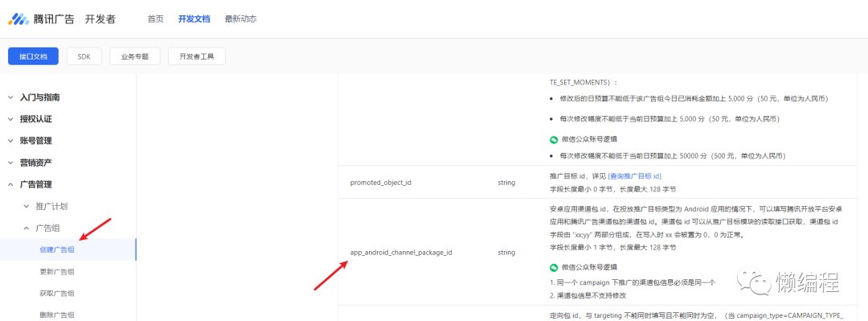Image resolution: width=868 pixels, height=321 pixels.
Task: Open 广告管理 sidebar section
Action: point(36,184)
